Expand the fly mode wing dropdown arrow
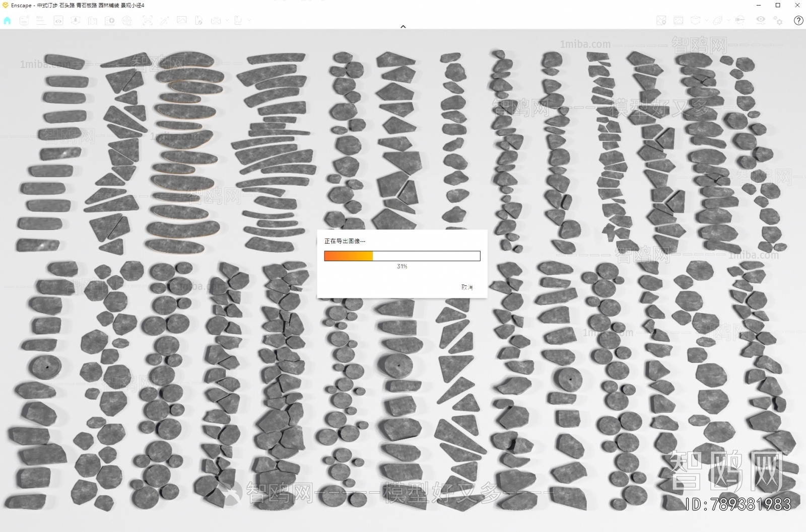This screenshot has width=806, height=532. tap(728, 21)
